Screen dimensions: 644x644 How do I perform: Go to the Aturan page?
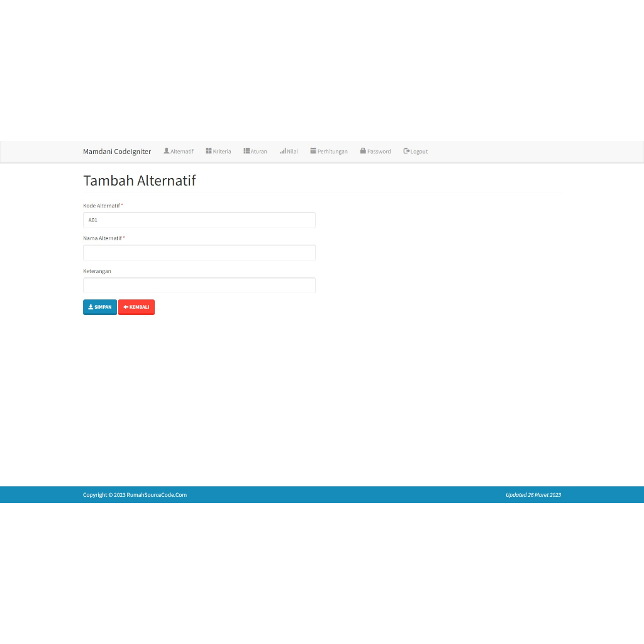point(255,151)
